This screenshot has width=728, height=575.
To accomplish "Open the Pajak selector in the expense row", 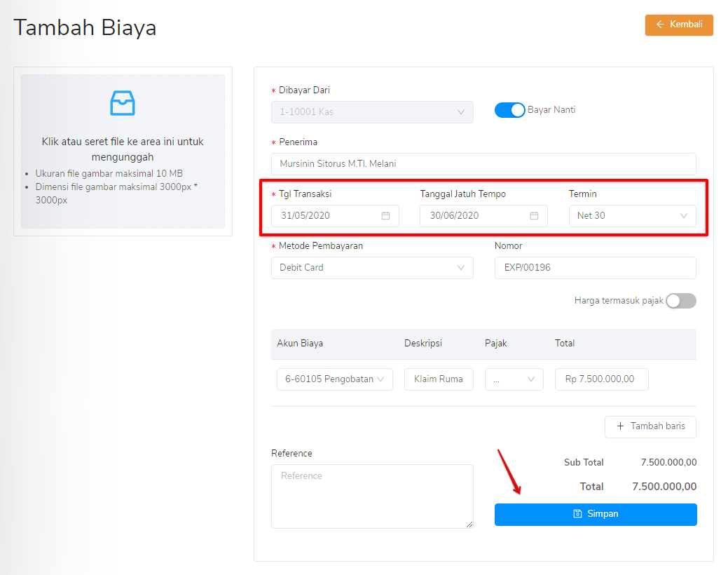I will pyautogui.click(x=514, y=378).
